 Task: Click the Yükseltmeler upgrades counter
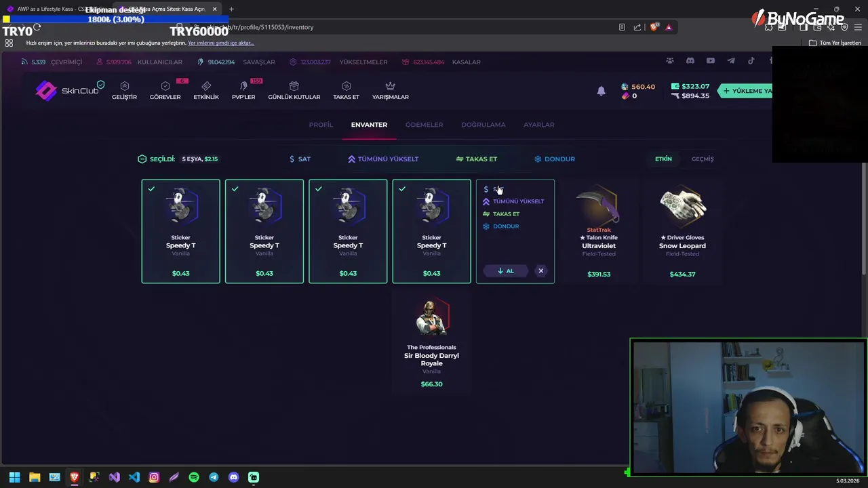[338, 62]
